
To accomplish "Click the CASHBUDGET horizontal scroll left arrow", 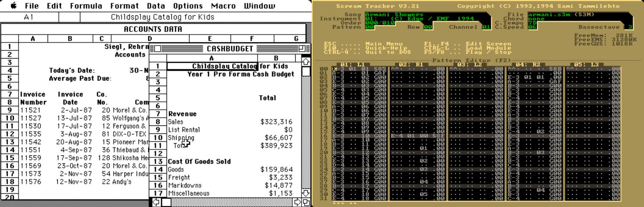I will (156, 202).
